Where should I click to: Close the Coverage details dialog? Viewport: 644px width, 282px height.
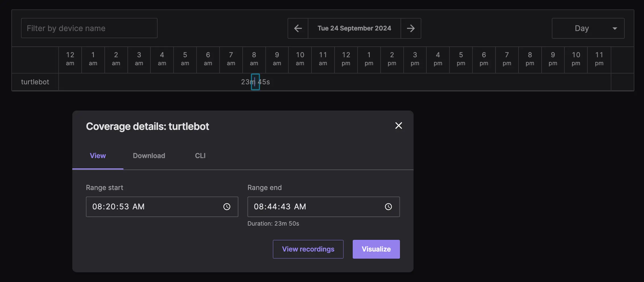[x=398, y=126]
